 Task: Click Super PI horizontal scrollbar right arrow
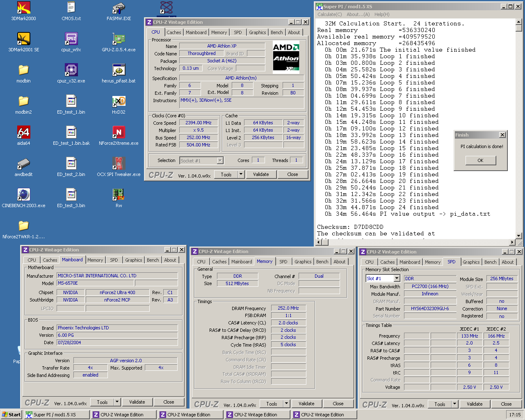[512, 242]
